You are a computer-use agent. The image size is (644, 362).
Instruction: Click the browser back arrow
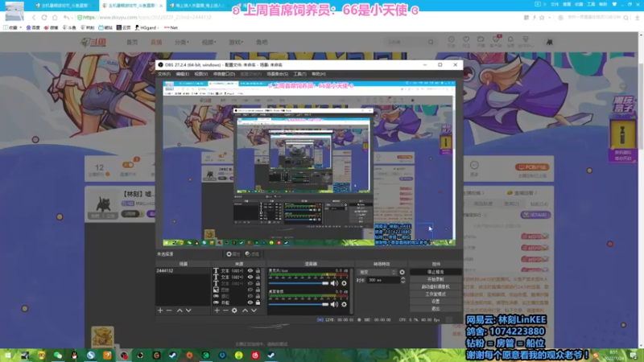(x=34, y=18)
